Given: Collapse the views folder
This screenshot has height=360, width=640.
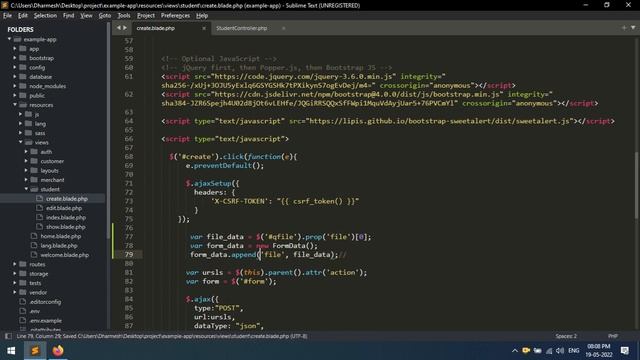Looking at the screenshot, I should [20, 142].
